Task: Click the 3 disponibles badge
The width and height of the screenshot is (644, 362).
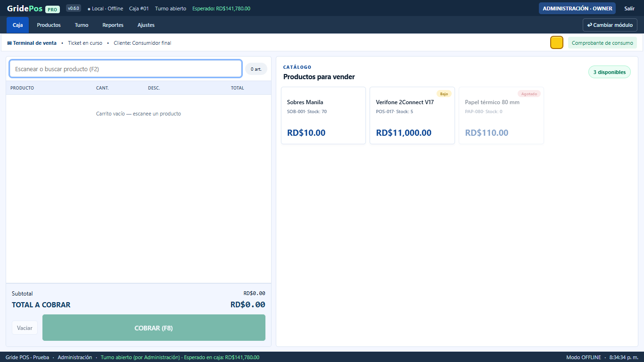Action: pyautogui.click(x=610, y=72)
